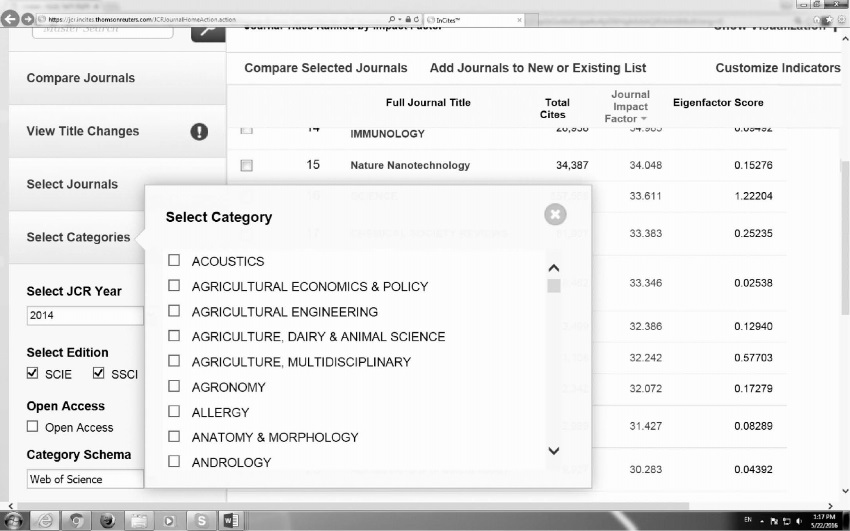Screen dimensions: 850x531
Task: Select the Nature Nanotechnology row checkbox
Action: tap(247, 165)
